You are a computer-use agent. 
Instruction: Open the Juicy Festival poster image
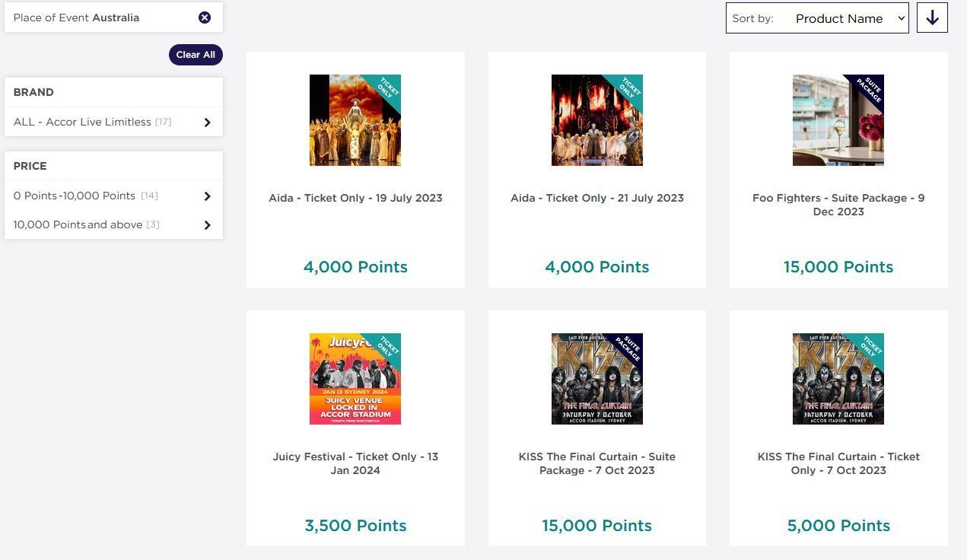355,379
